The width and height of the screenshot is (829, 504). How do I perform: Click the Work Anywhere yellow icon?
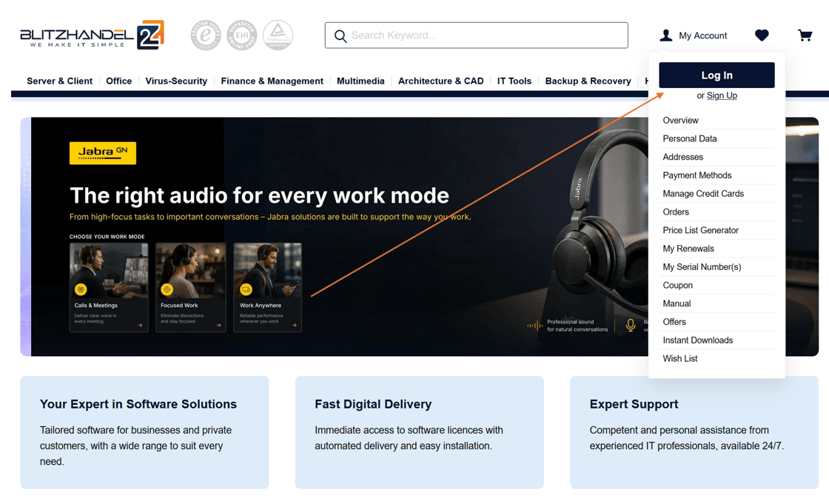246,289
